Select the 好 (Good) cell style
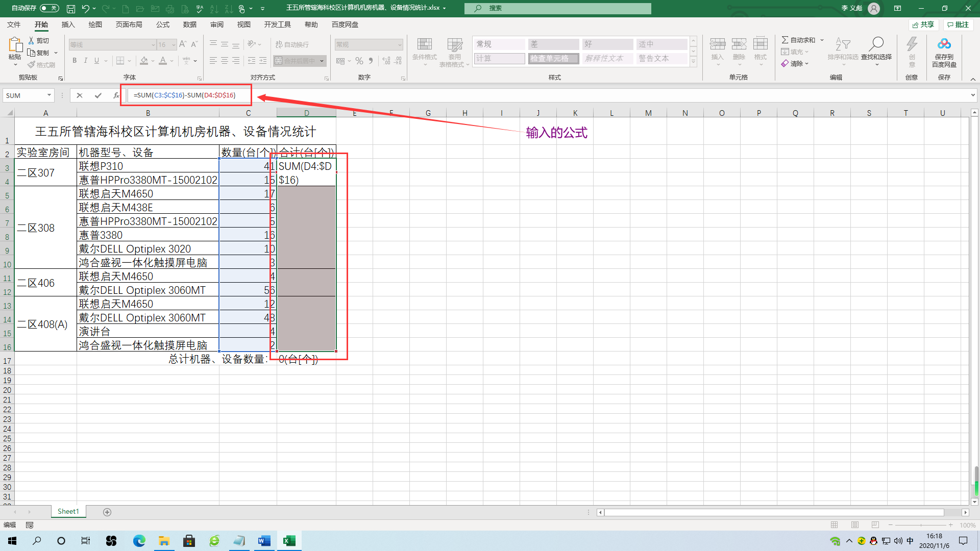980x551 pixels. pyautogui.click(x=607, y=44)
